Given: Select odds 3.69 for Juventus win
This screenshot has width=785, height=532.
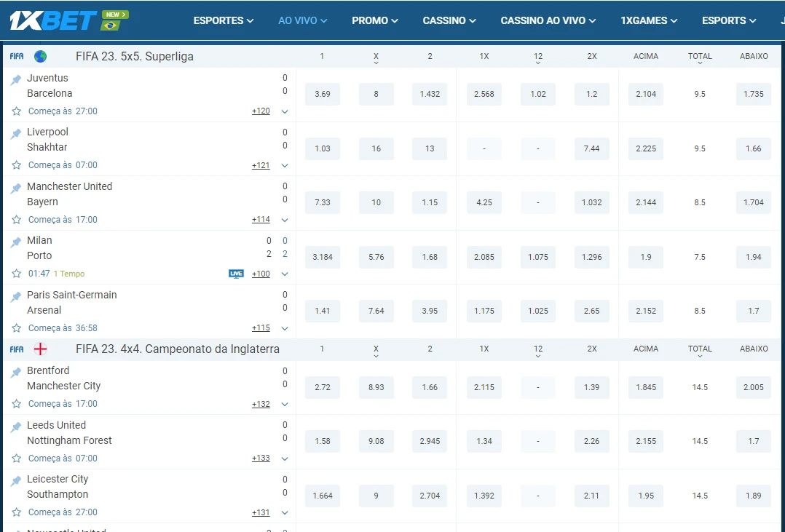Looking at the screenshot, I should click(x=322, y=94).
